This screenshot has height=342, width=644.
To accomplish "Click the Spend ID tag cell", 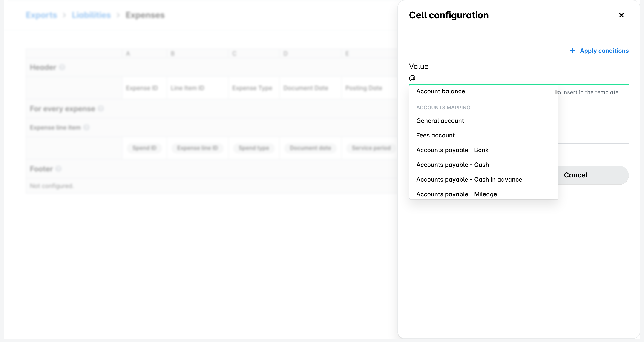I will (x=144, y=148).
